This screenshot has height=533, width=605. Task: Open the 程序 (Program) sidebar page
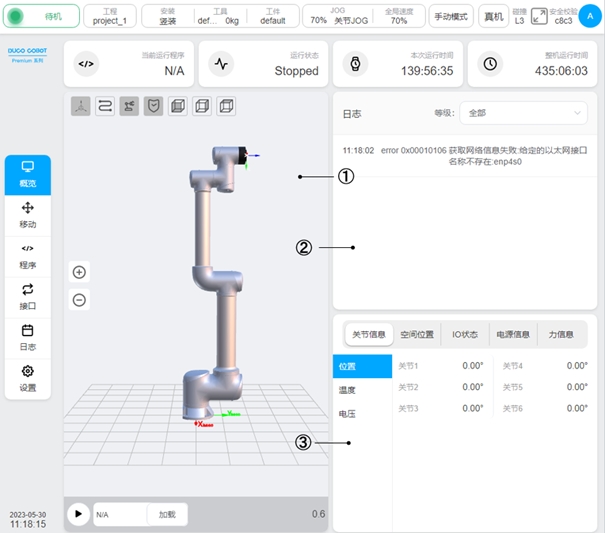pyautogui.click(x=28, y=256)
